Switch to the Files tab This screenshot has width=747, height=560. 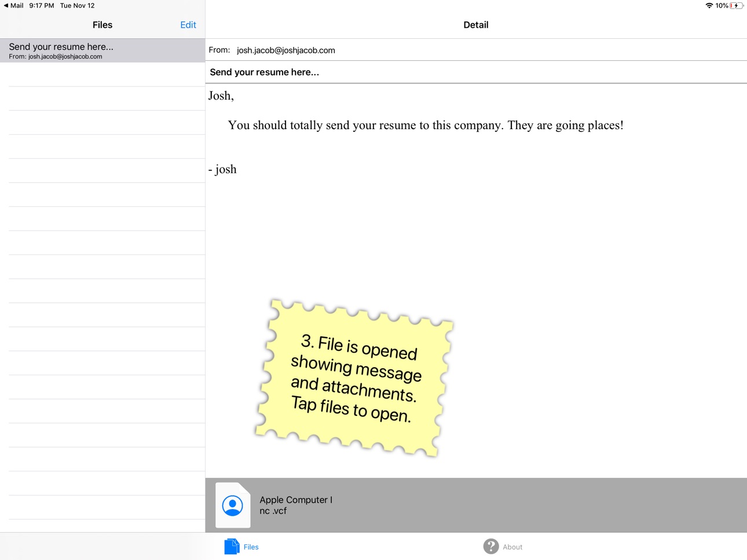[x=241, y=547]
